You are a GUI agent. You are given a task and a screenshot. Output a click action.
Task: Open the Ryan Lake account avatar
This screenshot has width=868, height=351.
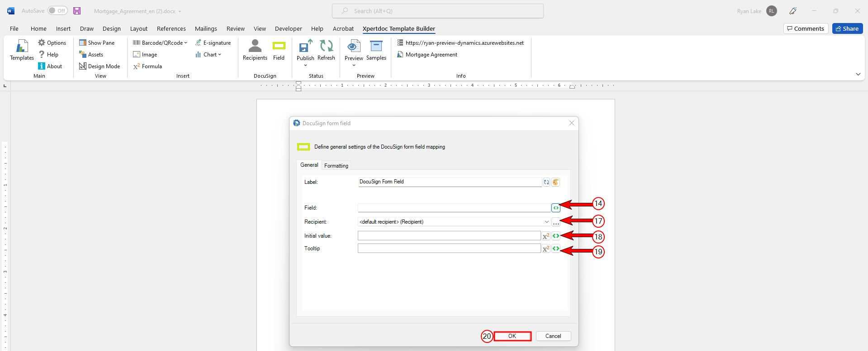772,11
